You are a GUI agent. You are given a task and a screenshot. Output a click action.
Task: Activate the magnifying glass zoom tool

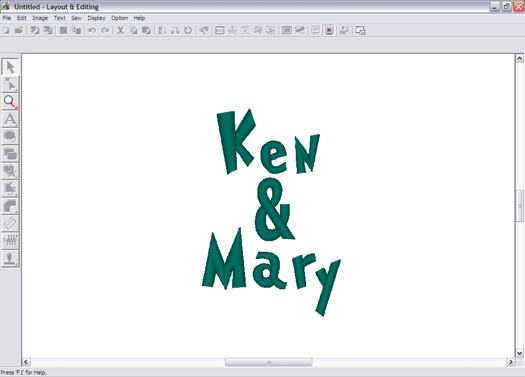click(10, 102)
